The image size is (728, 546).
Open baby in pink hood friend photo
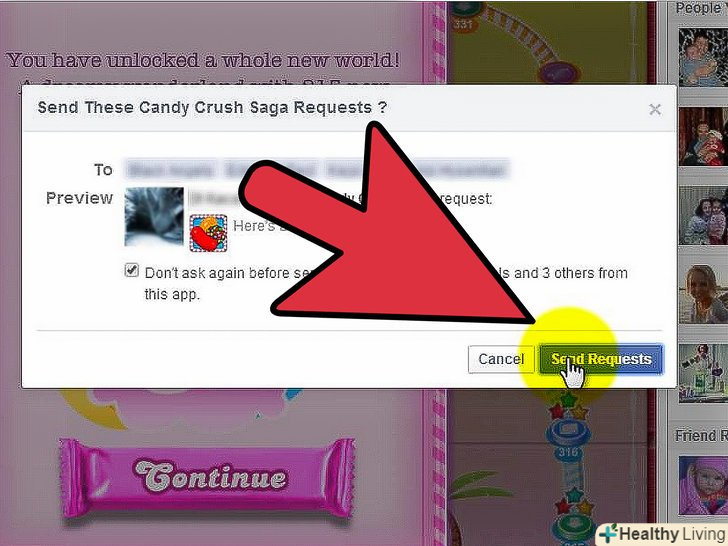point(703,486)
